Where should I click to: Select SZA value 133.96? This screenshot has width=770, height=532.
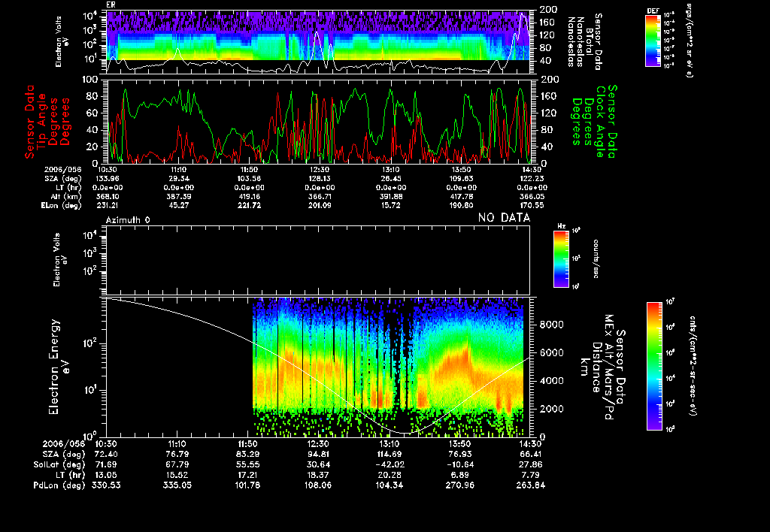[x=108, y=179]
